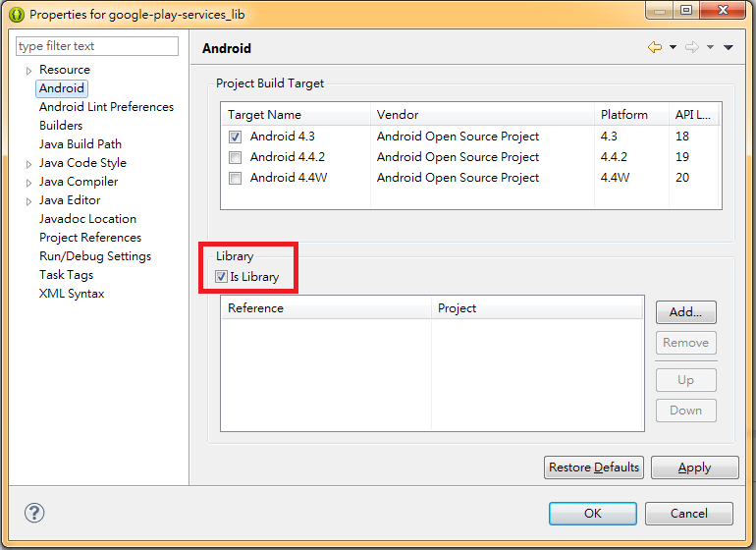This screenshot has width=756, height=550.
Task: Click the Cancel button
Action: pyautogui.click(x=689, y=514)
